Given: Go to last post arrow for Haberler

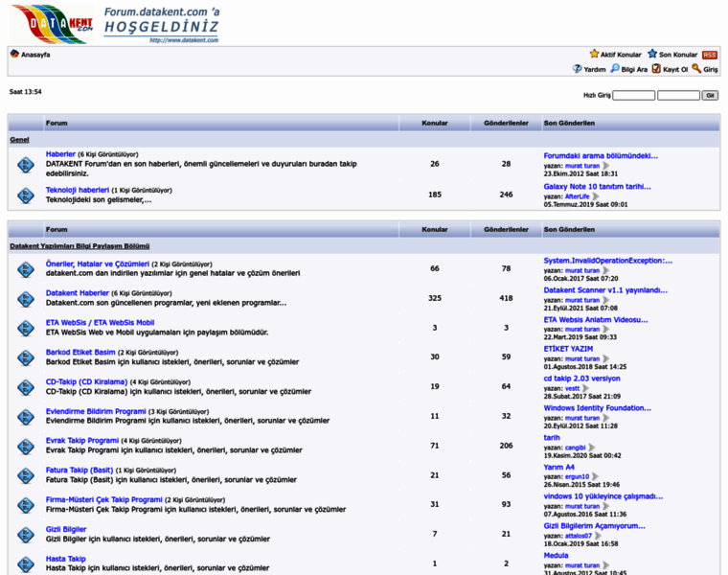Looking at the screenshot, I should coord(606,166).
